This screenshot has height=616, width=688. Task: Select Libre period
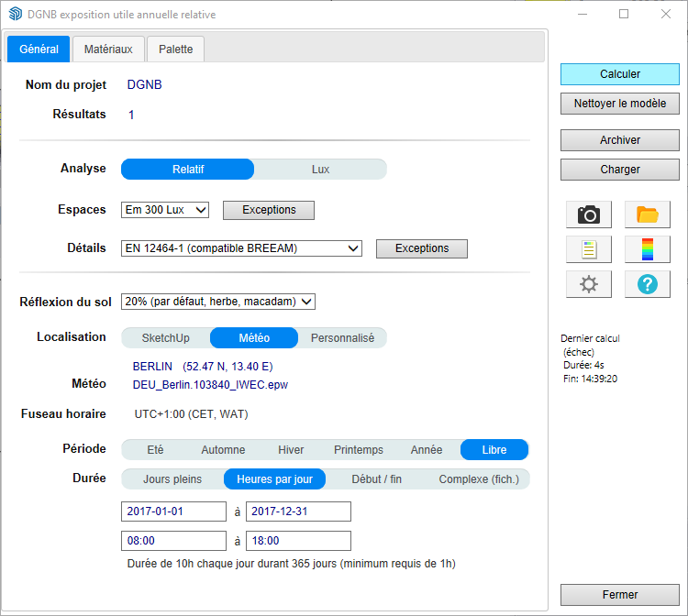pyautogui.click(x=494, y=450)
